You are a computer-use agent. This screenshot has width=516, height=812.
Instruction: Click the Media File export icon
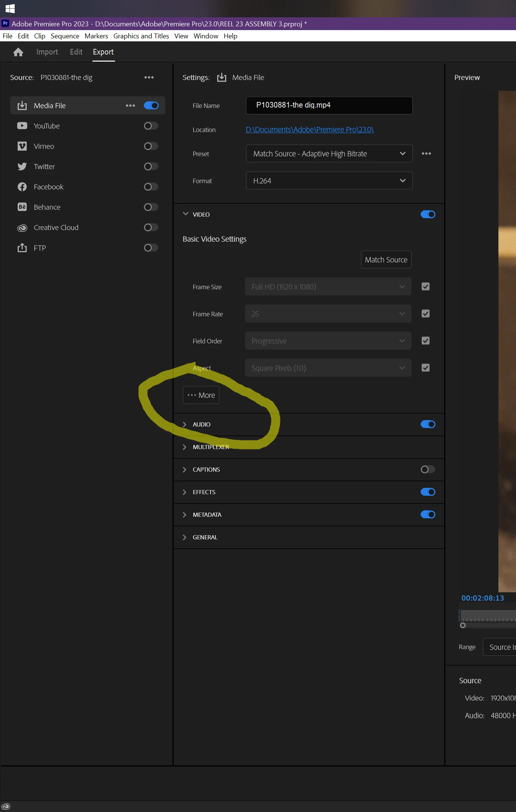click(x=22, y=106)
